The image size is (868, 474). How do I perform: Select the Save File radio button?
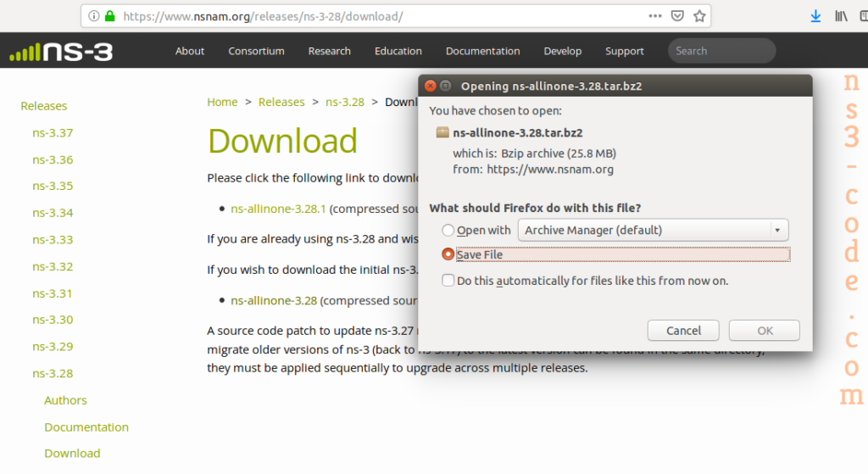448,254
